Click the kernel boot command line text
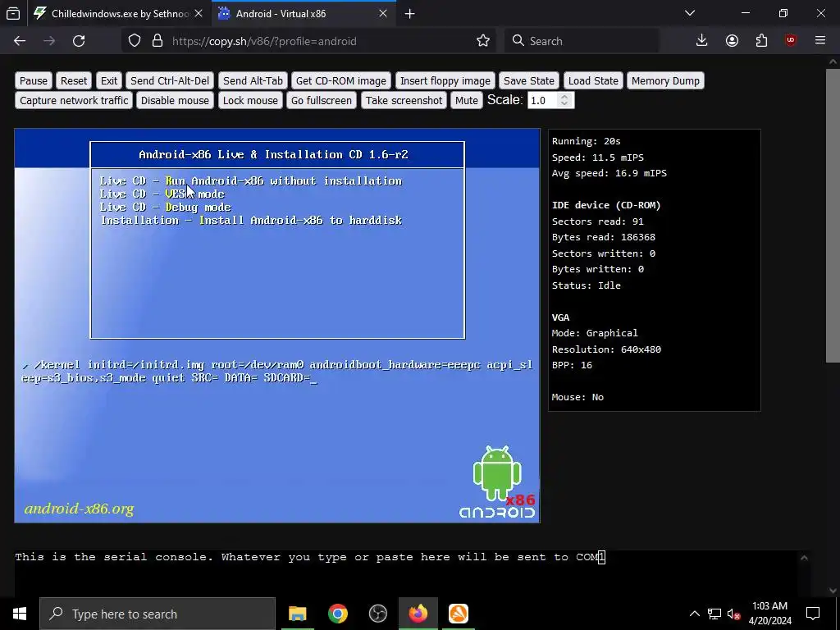Image resolution: width=840 pixels, height=630 pixels. 277,372
